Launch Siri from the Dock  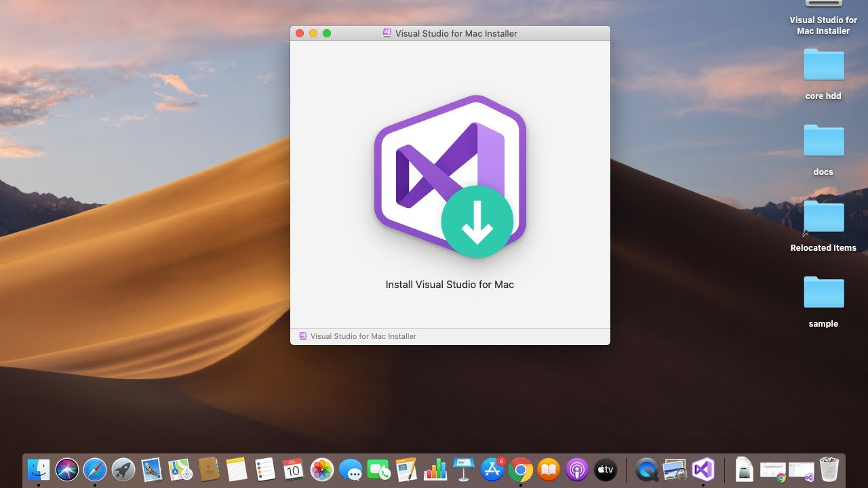click(x=67, y=469)
